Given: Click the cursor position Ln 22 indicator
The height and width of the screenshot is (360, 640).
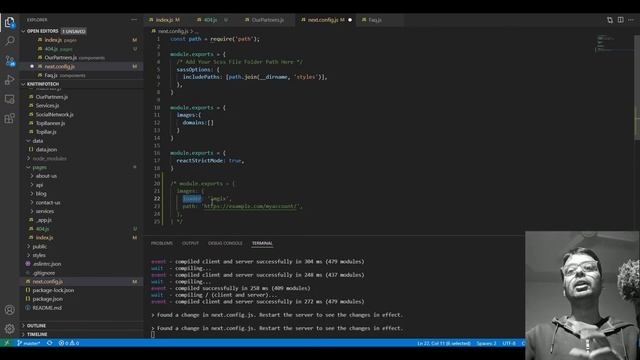Looking at the screenshot, I should (x=444, y=343).
